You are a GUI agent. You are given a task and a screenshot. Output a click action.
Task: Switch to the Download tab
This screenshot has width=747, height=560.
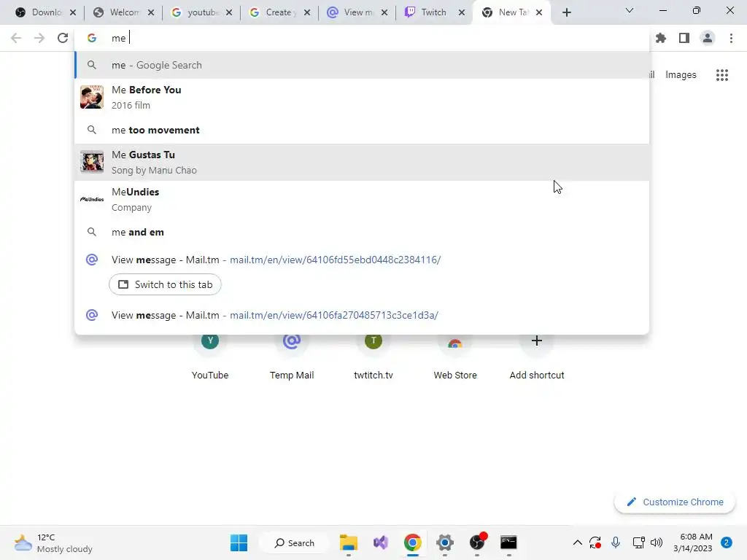pos(44,12)
